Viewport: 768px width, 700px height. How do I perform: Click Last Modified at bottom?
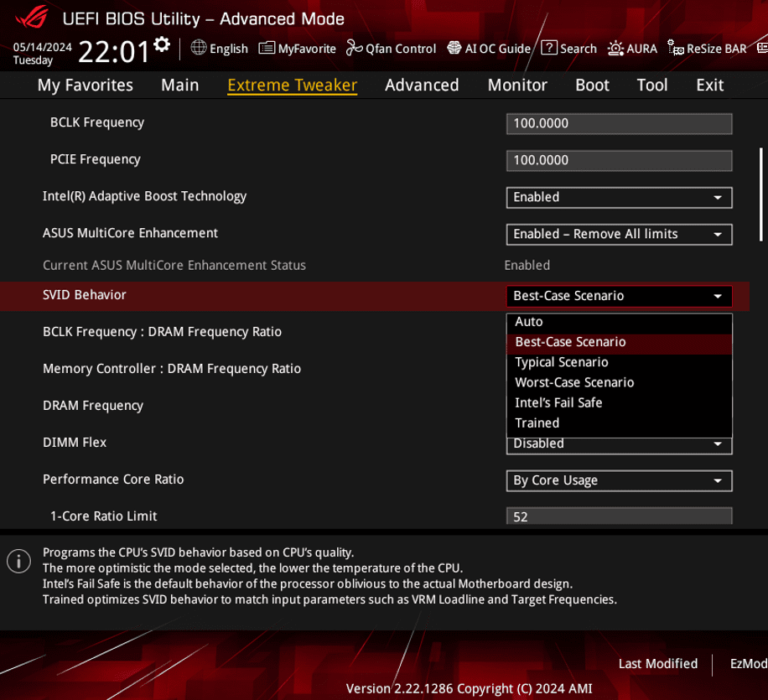[658, 664]
